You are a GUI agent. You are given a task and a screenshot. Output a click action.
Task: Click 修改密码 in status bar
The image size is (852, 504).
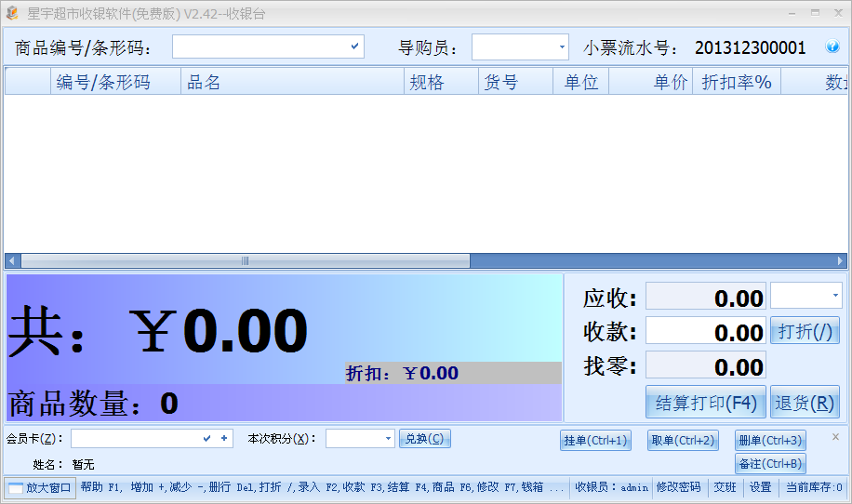click(x=679, y=487)
